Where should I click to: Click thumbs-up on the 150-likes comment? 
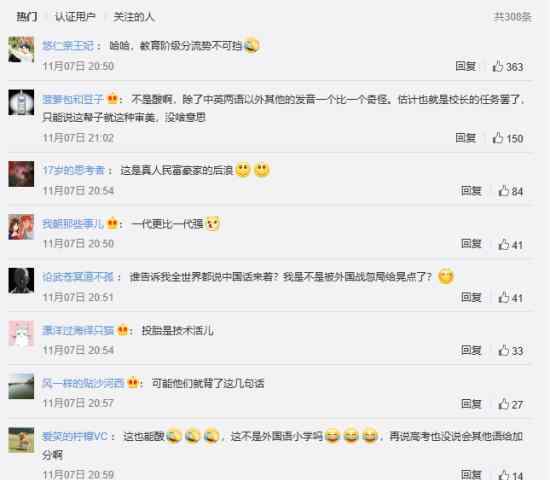(x=508, y=138)
